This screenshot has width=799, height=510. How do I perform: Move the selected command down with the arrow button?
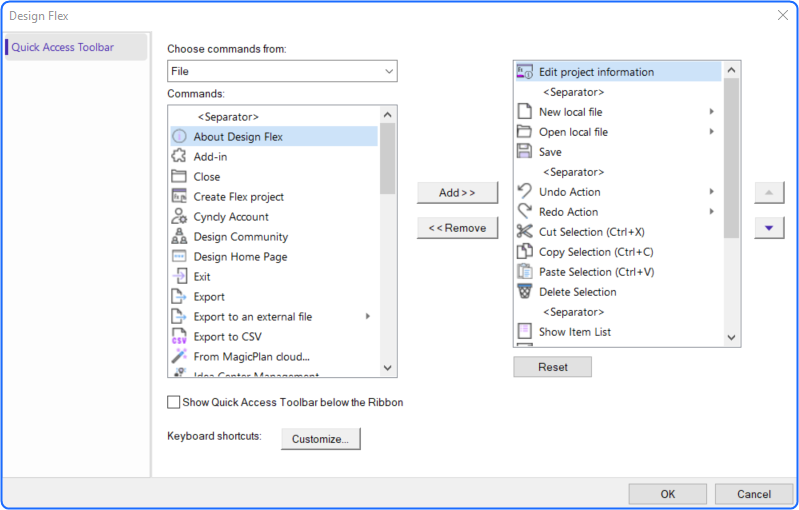pyautogui.click(x=769, y=228)
